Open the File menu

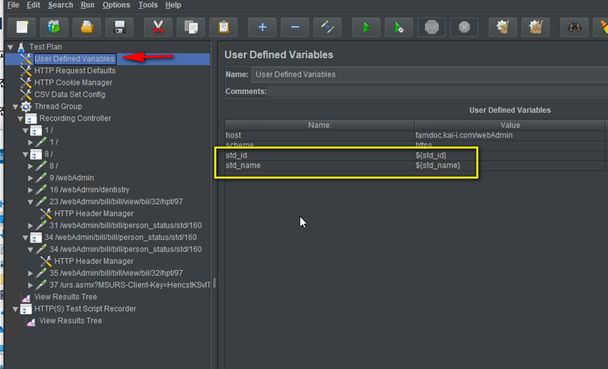click(x=13, y=5)
